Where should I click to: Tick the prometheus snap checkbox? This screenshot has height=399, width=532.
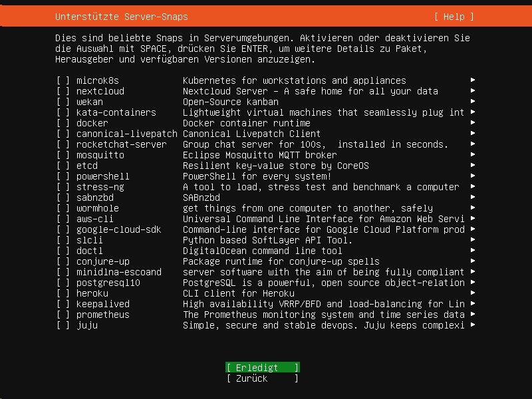(63, 315)
